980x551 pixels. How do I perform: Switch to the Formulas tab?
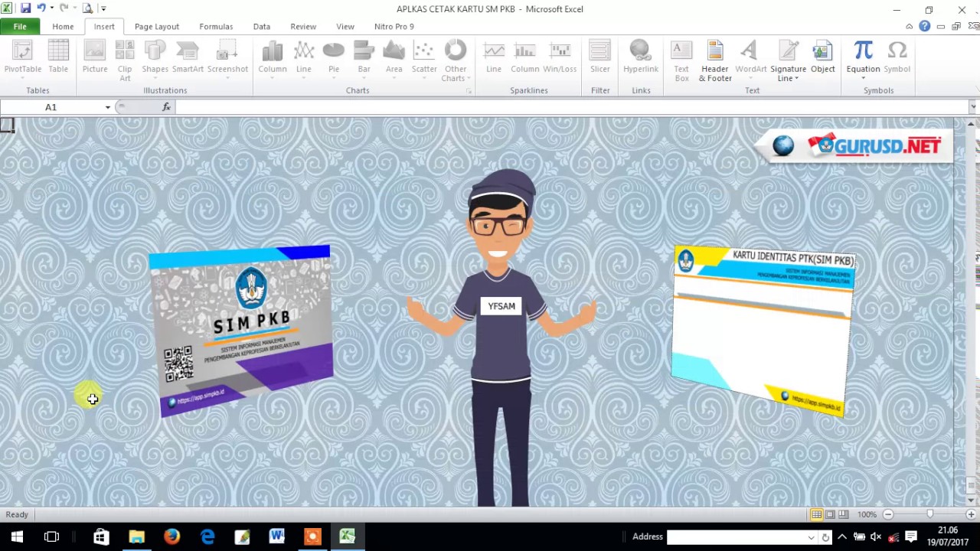pyautogui.click(x=216, y=27)
